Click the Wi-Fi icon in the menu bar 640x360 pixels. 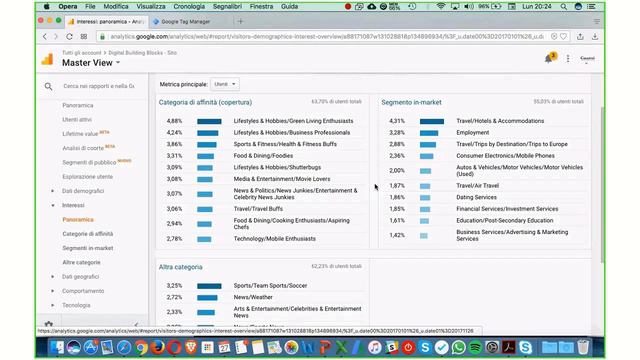point(441,7)
